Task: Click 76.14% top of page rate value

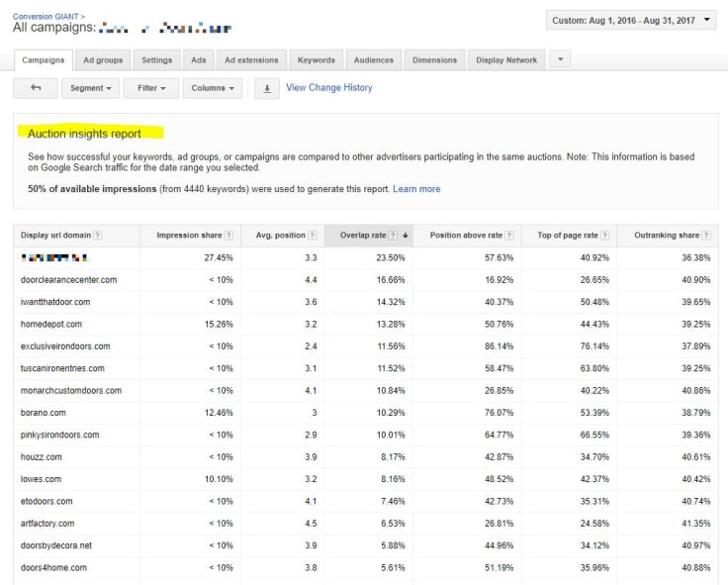Action: tap(594, 346)
